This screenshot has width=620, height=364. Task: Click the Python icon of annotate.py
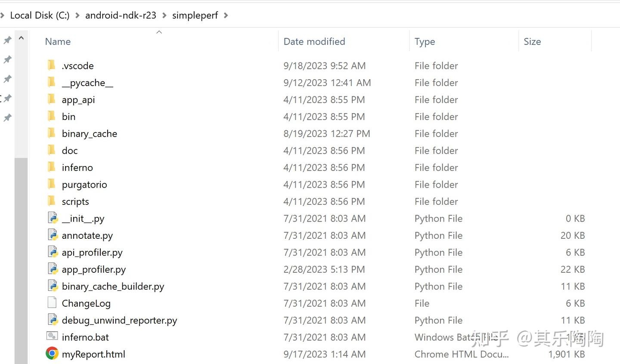click(53, 235)
